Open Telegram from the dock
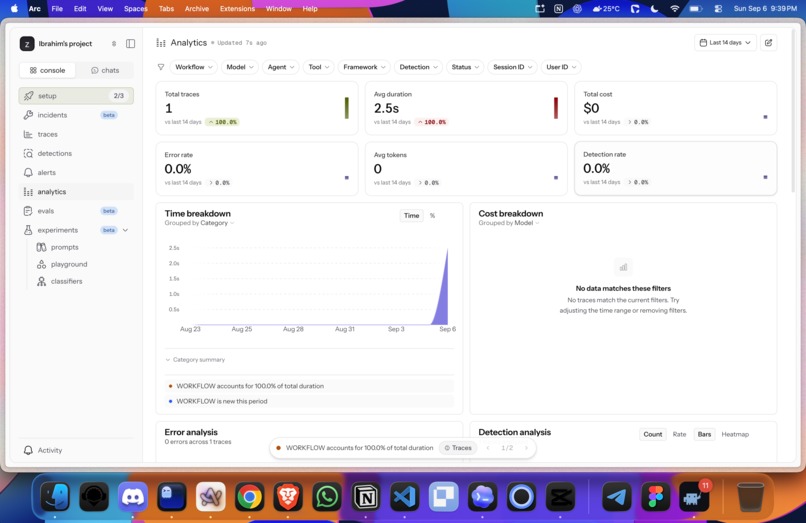This screenshot has height=523, width=806. coord(616,497)
